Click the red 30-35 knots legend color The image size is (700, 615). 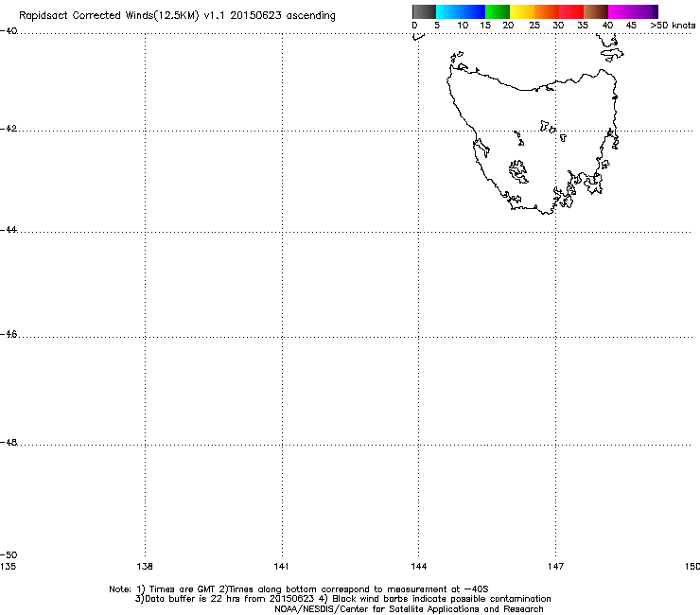coord(571,11)
